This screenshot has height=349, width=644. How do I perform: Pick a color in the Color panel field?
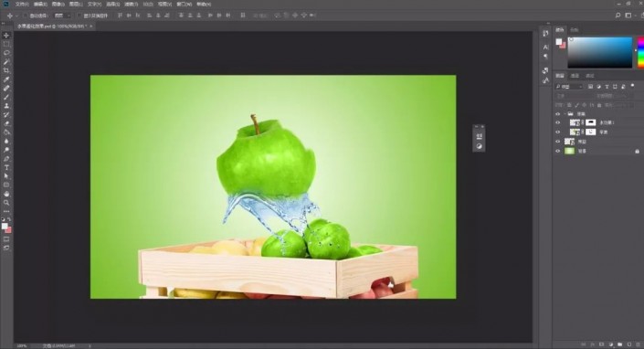[599, 52]
